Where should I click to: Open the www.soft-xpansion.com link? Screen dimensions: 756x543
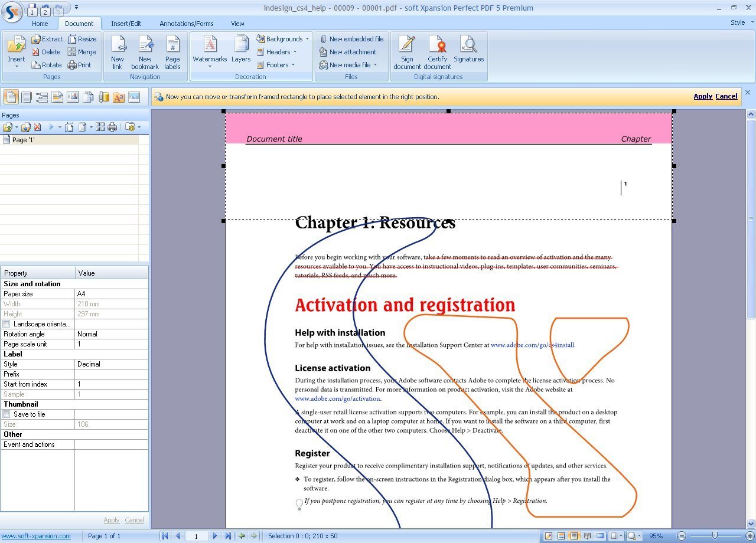pos(37,536)
